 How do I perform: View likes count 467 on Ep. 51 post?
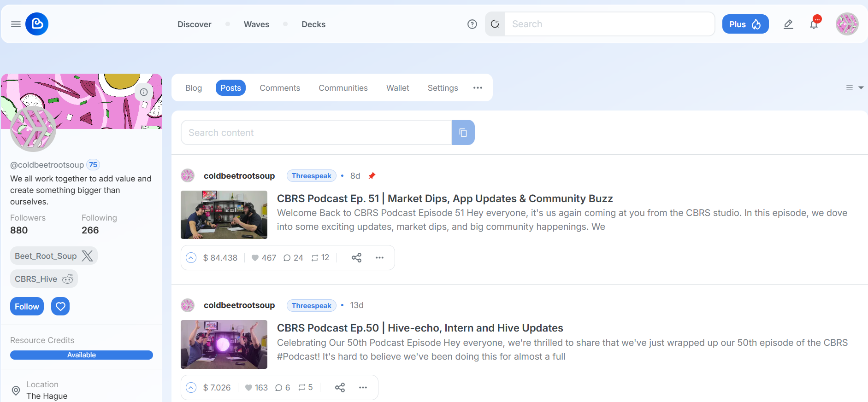[x=264, y=258]
